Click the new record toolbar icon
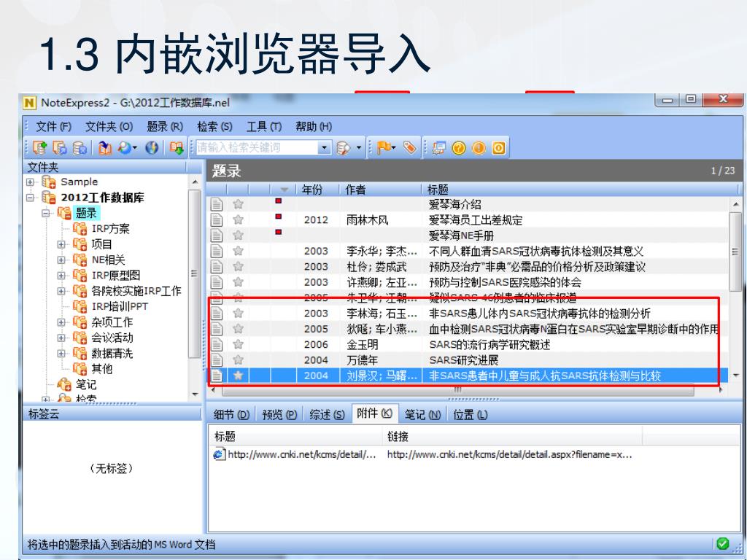Viewport: 747px width, 560px height. [x=40, y=148]
